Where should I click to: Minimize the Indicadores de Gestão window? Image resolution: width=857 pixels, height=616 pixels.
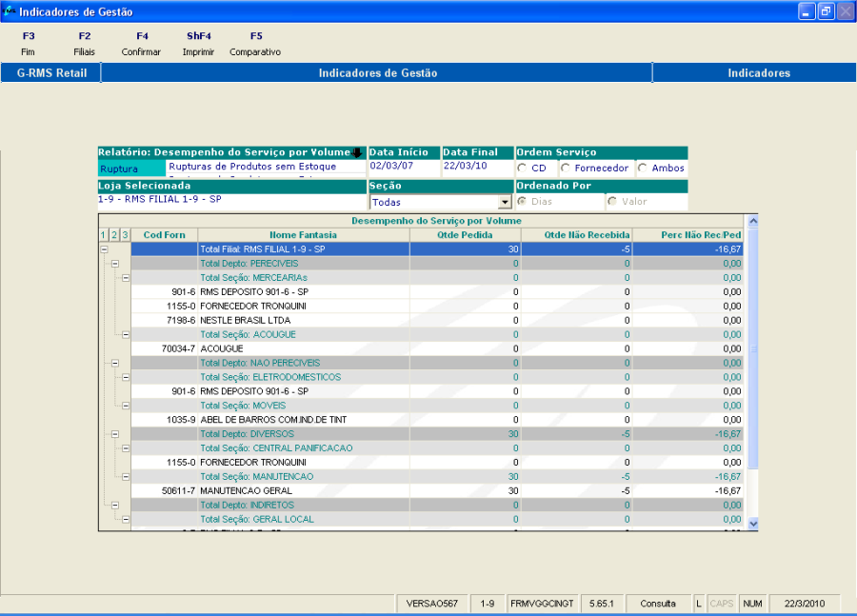(807, 11)
